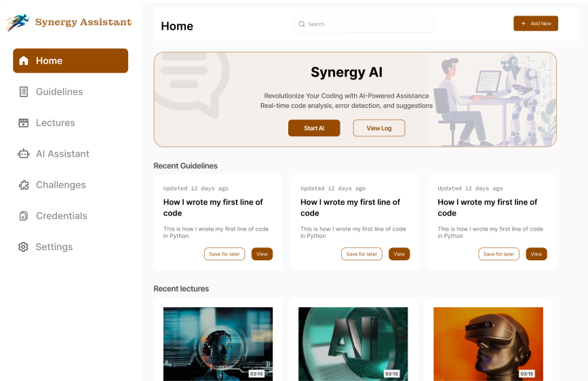View the third guideline card
This screenshot has width=588, height=381.
tap(536, 254)
